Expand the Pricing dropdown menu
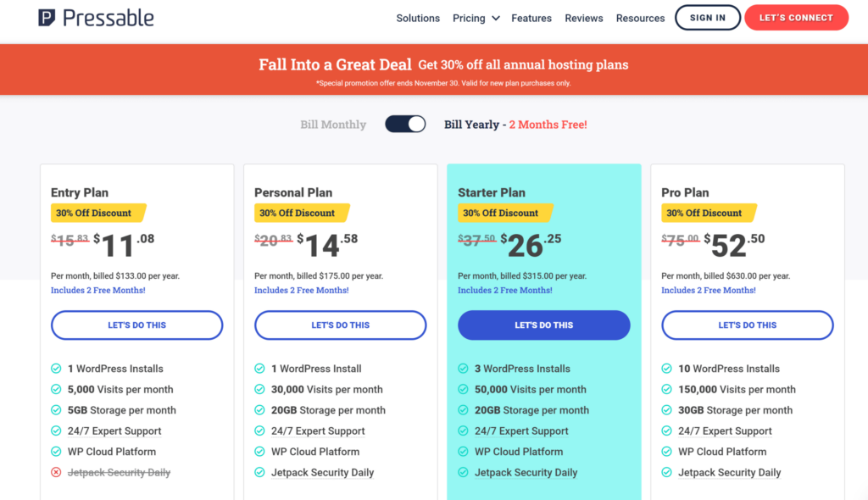 click(476, 18)
